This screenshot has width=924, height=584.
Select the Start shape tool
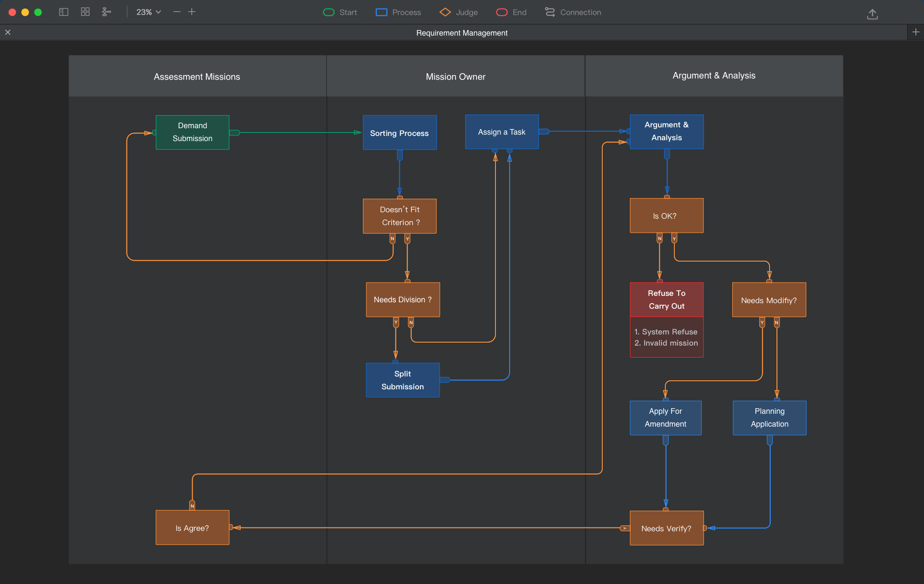340,12
